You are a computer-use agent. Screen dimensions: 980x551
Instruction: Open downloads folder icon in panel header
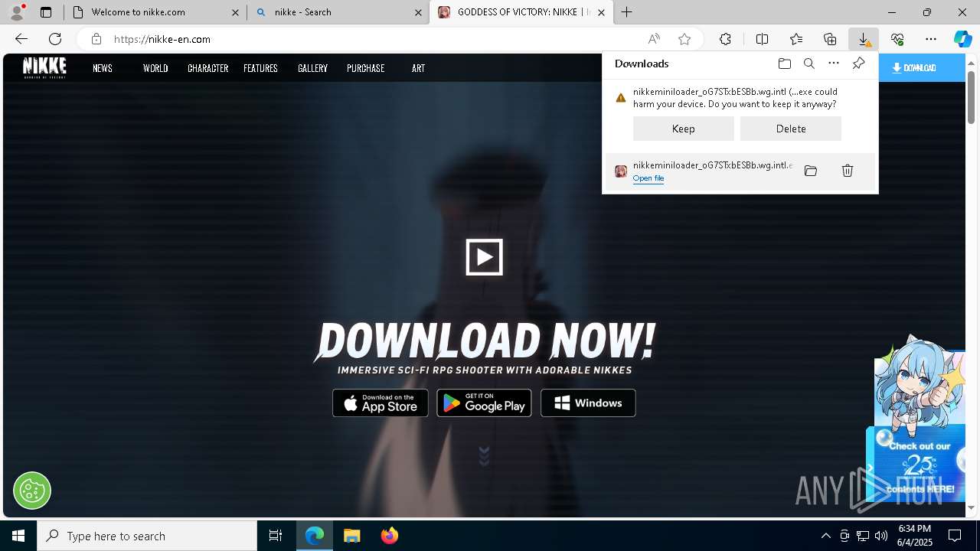point(784,64)
